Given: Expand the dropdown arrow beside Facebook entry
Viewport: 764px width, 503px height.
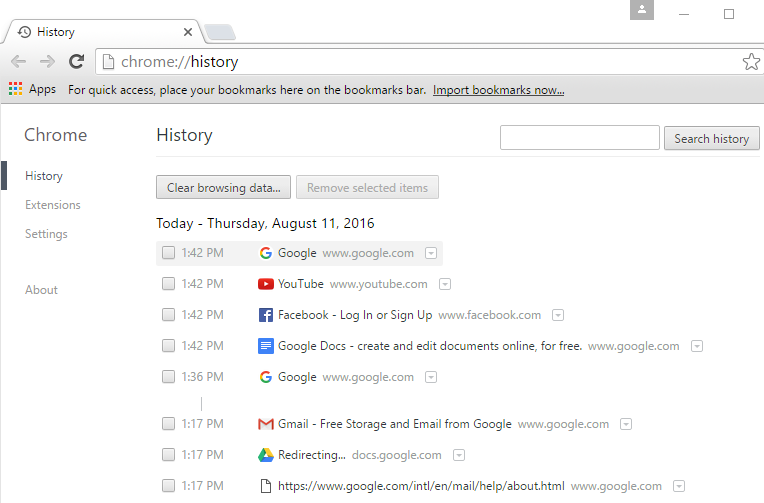Looking at the screenshot, I should click(x=558, y=315).
